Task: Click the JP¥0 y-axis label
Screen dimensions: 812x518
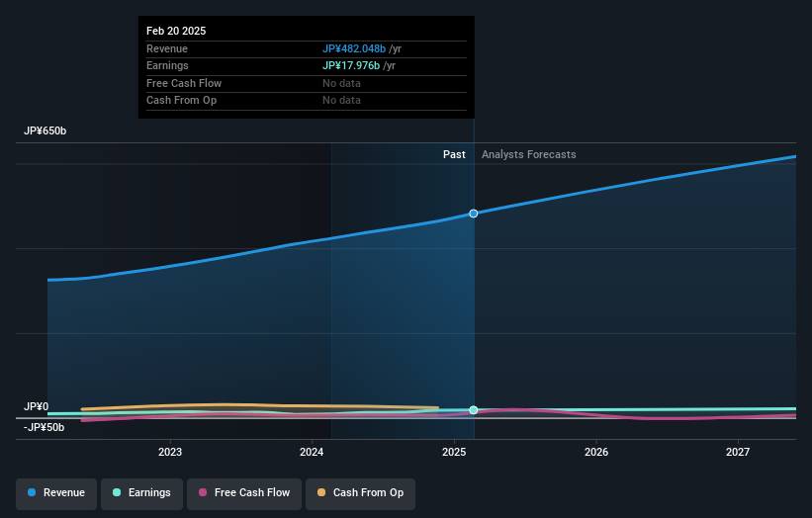Action: (x=37, y=406)
